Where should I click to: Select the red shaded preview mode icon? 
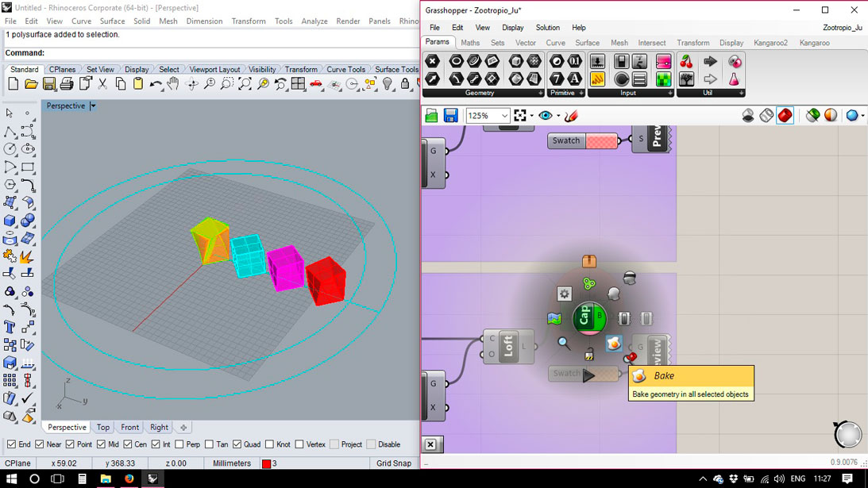point(785,116)
